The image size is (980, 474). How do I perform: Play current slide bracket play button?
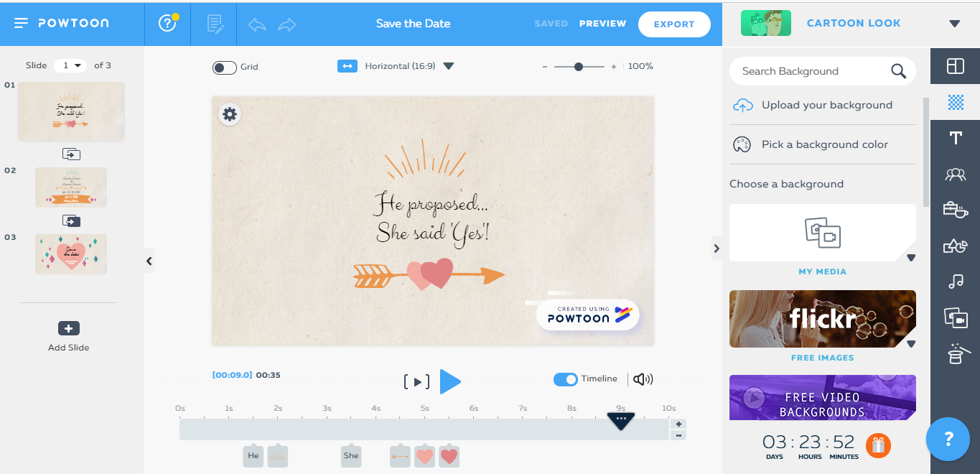click(416, 382)
